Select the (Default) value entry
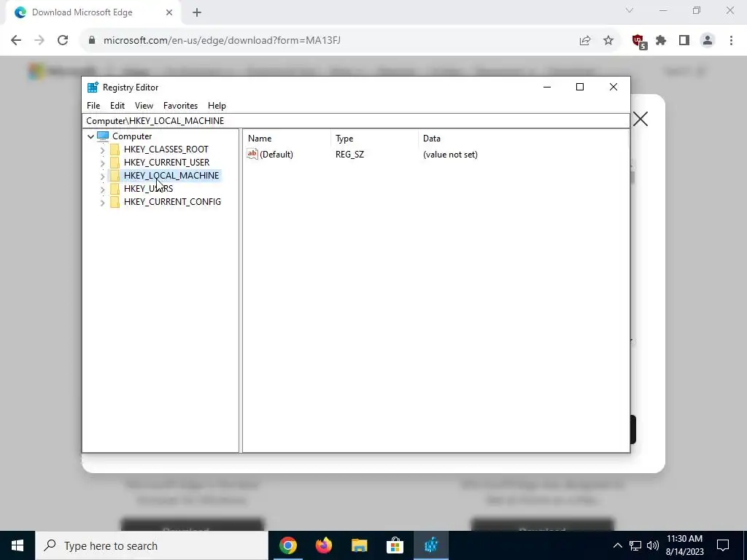The image size is (747, 560). [x=276, y=155]
